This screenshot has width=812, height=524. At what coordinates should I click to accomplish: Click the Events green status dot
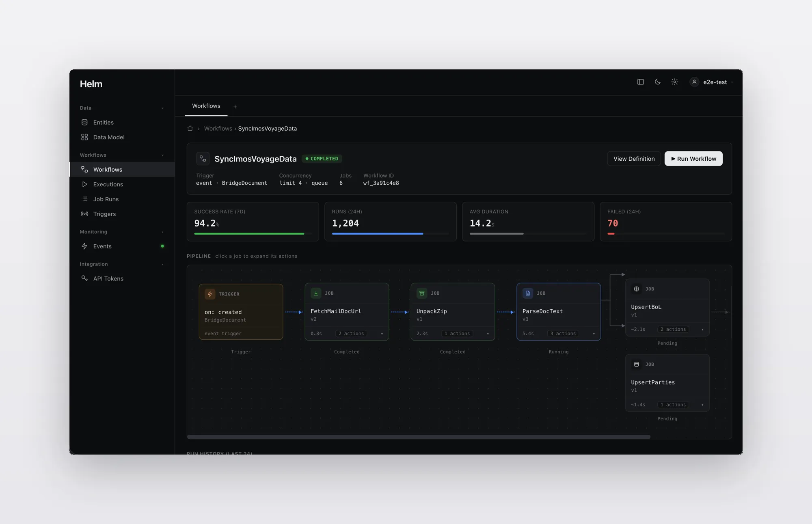[x=162, y=246]
